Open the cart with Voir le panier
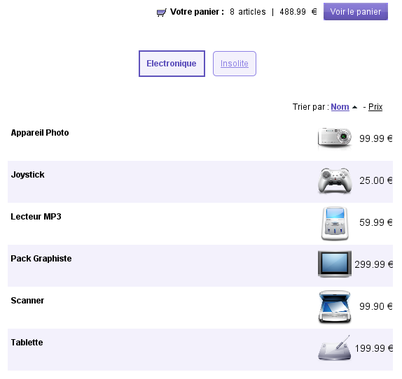 click(355, 12)
